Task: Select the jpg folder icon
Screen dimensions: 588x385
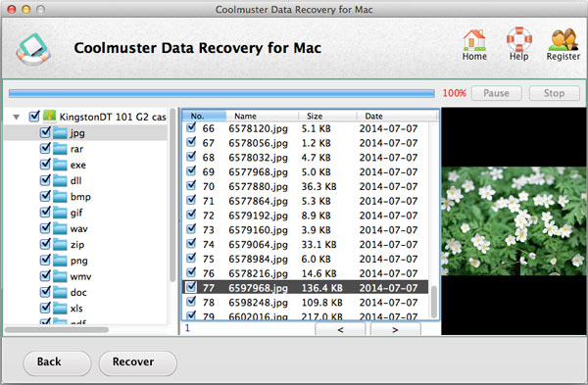Action: (60, 132)
